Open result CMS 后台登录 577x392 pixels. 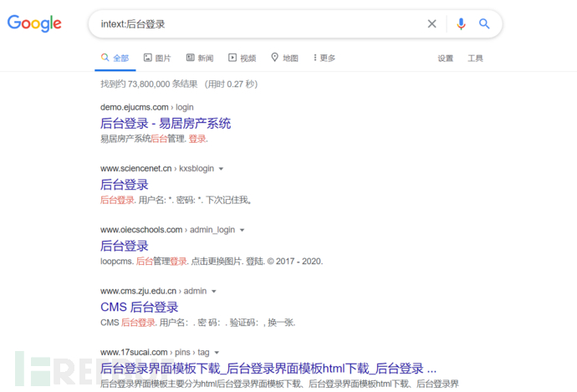[x=140, y=307]
